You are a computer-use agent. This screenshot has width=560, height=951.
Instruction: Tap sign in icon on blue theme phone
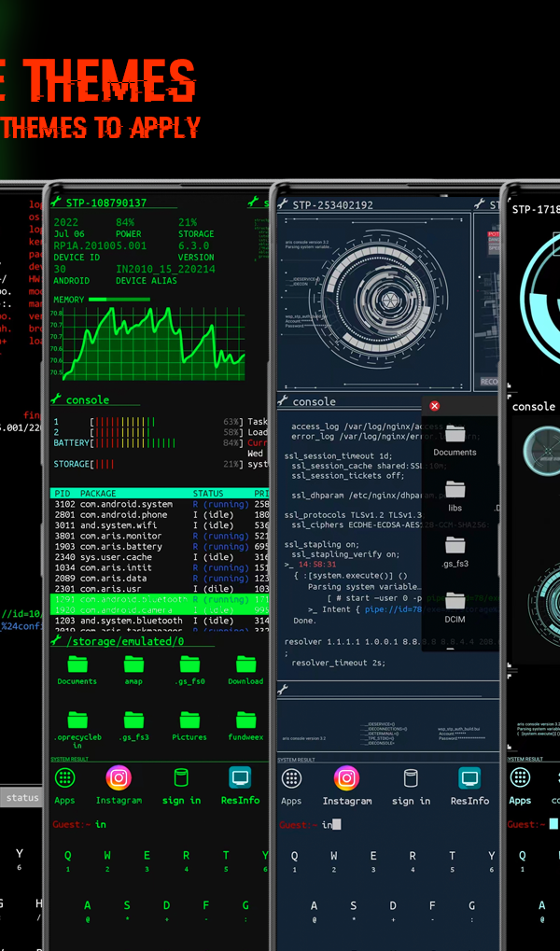(x=411, y=778)
